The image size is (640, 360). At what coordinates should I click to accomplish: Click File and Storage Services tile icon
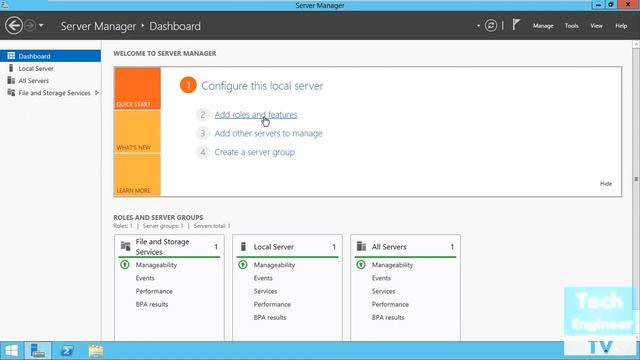click(125, 246)
